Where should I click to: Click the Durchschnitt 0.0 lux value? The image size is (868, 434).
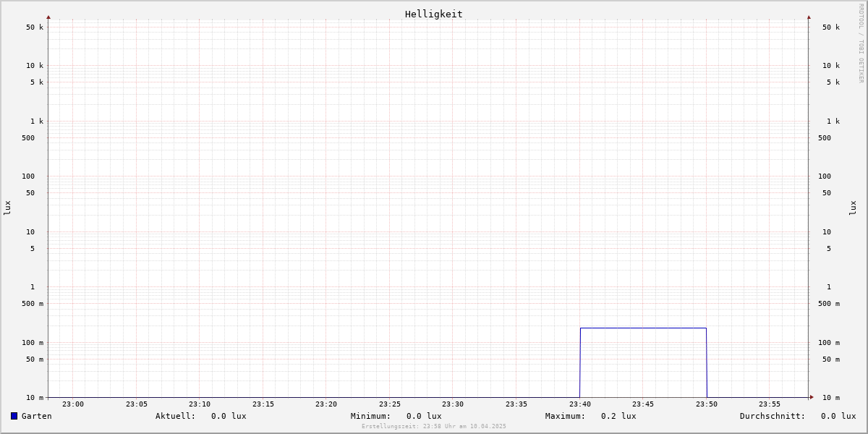pos(838,416)
